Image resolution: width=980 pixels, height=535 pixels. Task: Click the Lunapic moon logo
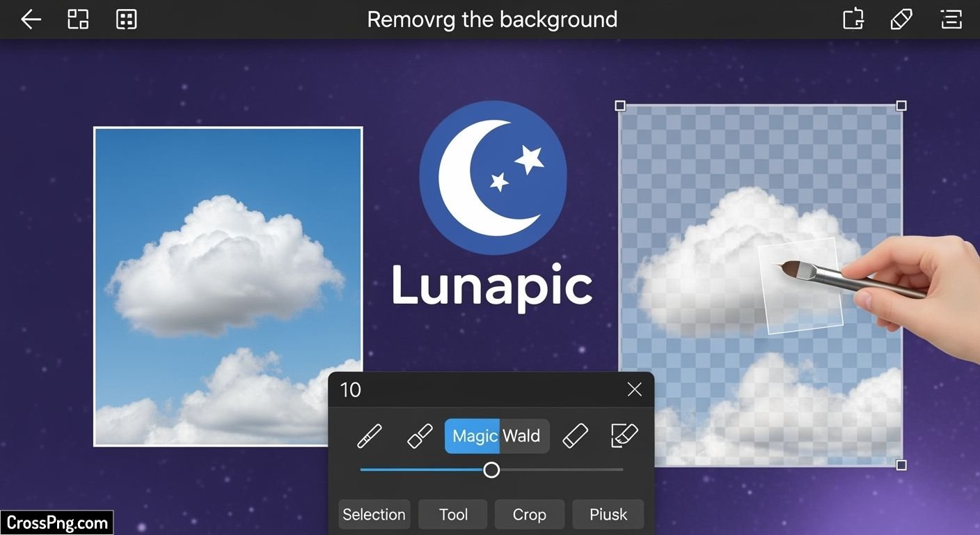(x=493, y=177)
